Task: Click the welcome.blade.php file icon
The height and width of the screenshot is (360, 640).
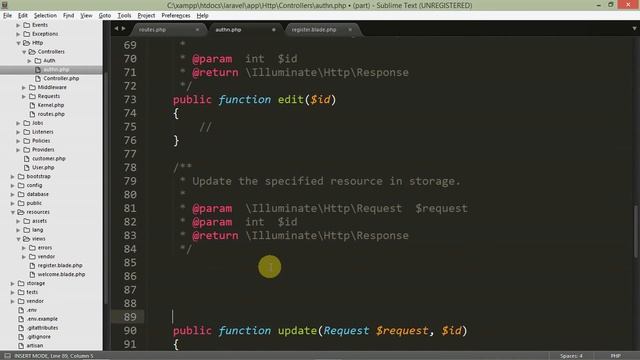Action: [32, 275]
